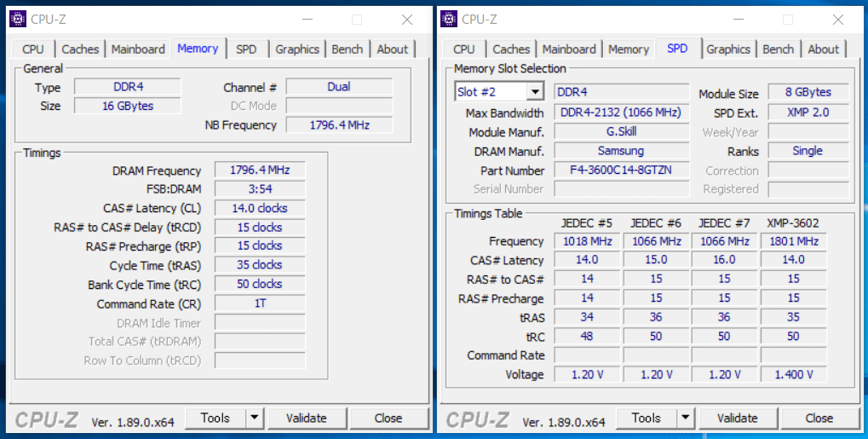Viewport: 868px width, 439px height.
Task: Click the DDR4 memory Type field
Action: (128, 87)
